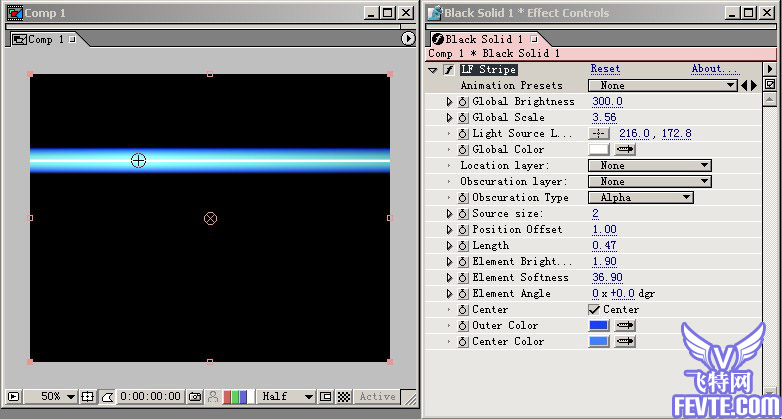Open the Animation Presets dropdown
Screen dimensions: 782x419
click(x=662, y=85)
